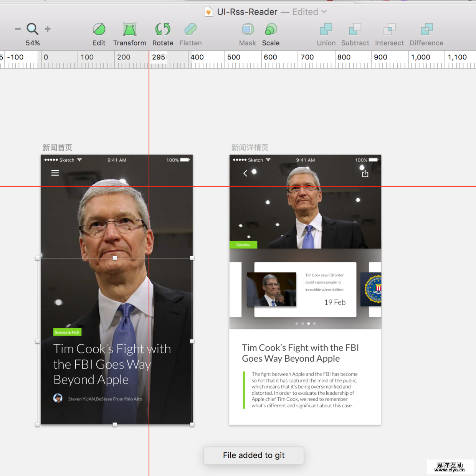
Task: Select the 新闻首页 artboard label
Action: (x=57, y=148)
